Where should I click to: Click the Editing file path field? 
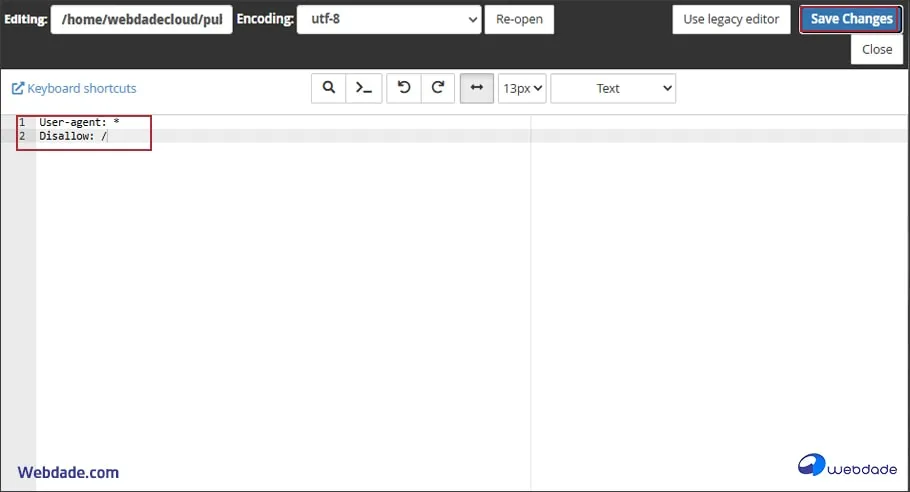[x=141, y=19]
